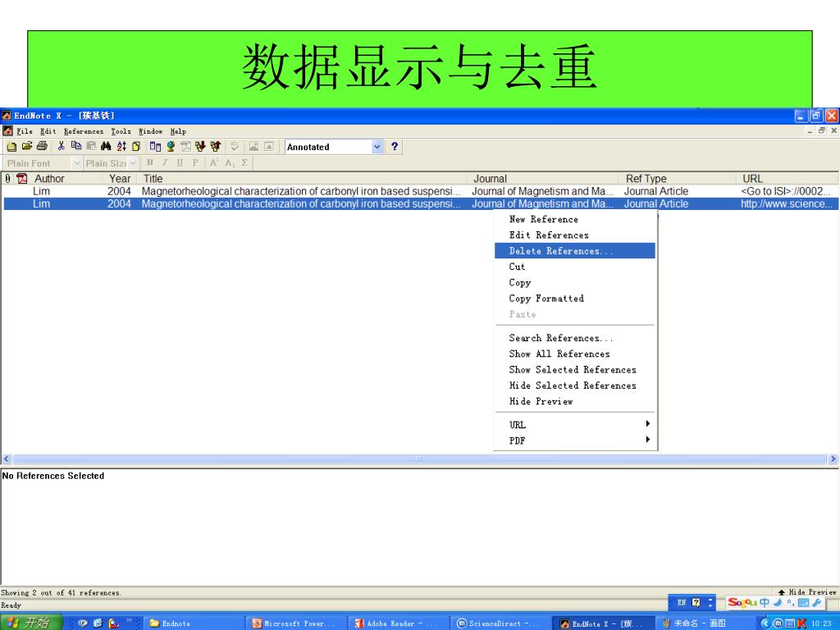Choose Hide Selected References
Image resolution: width=840 pixels, height=630 pixels.
[x=575, y=386]
